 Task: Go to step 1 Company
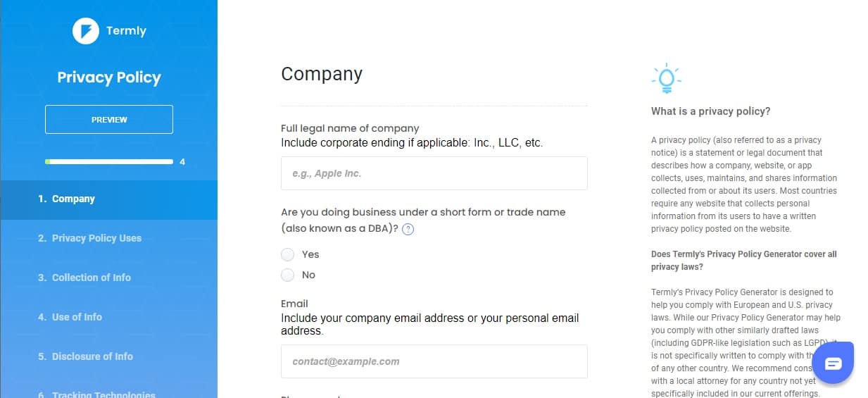[109, 199]
